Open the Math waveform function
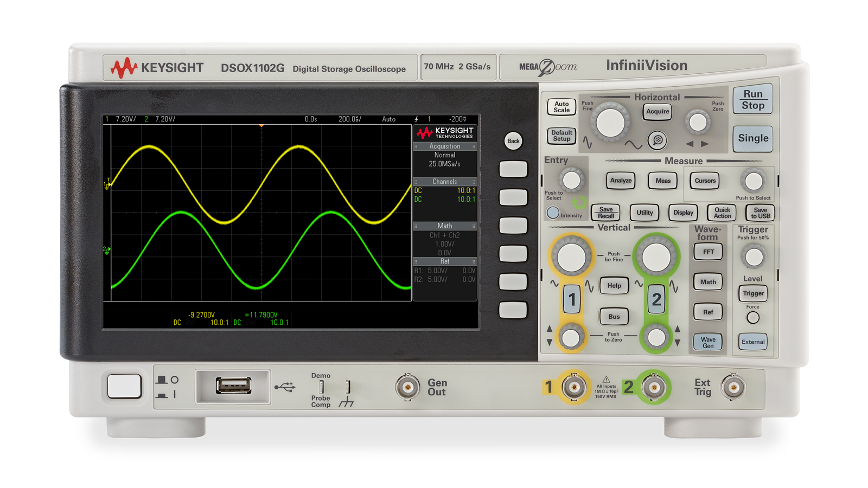The height and width of the screenshot is (488, 868). (x=707, y=281)
